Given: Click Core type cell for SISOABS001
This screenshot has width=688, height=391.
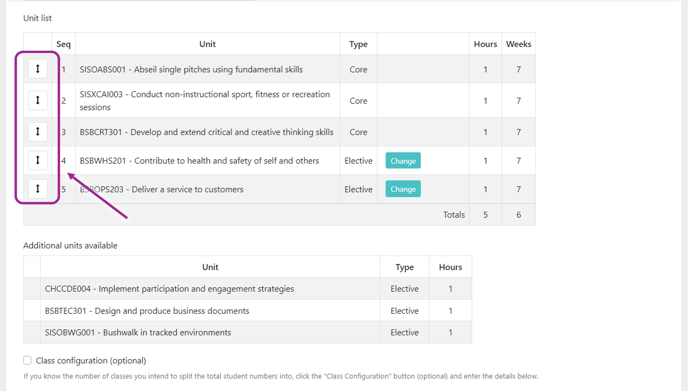Looking at the screenshot, I should tap(358, 69).
